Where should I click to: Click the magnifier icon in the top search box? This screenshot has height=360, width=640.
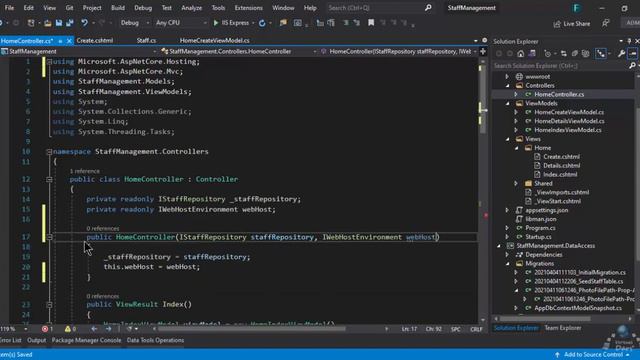click(428, 8)
